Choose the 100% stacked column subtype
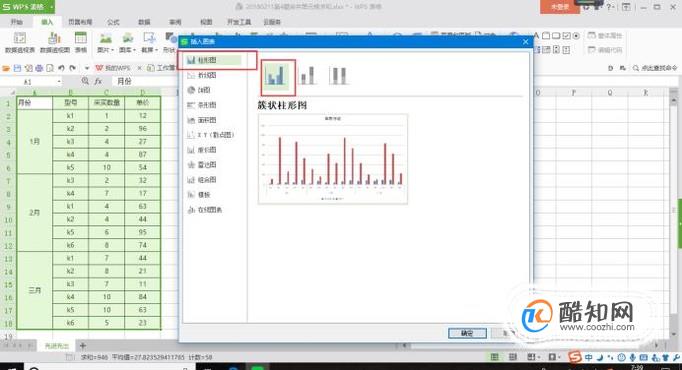 click(338, 76)
